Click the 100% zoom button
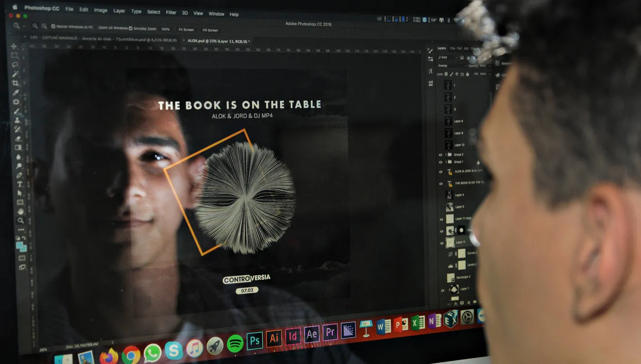This screenshot has width=641, height=364. point(165,29)
